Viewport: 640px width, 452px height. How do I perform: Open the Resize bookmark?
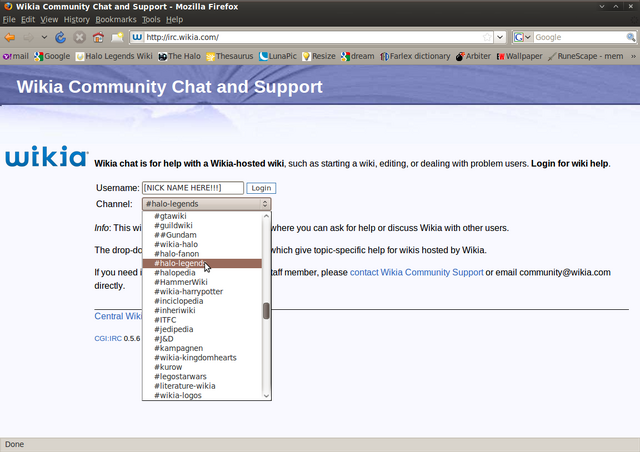pos(319,56)
